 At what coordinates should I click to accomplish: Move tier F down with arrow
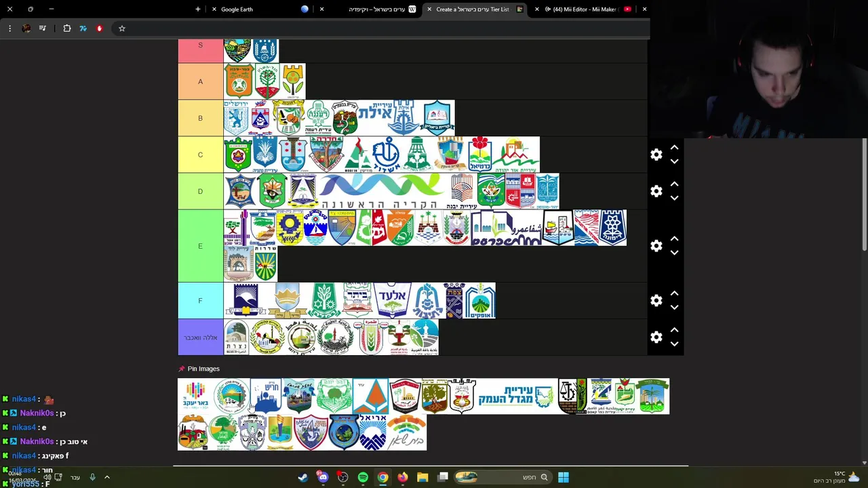pos(674,307)
